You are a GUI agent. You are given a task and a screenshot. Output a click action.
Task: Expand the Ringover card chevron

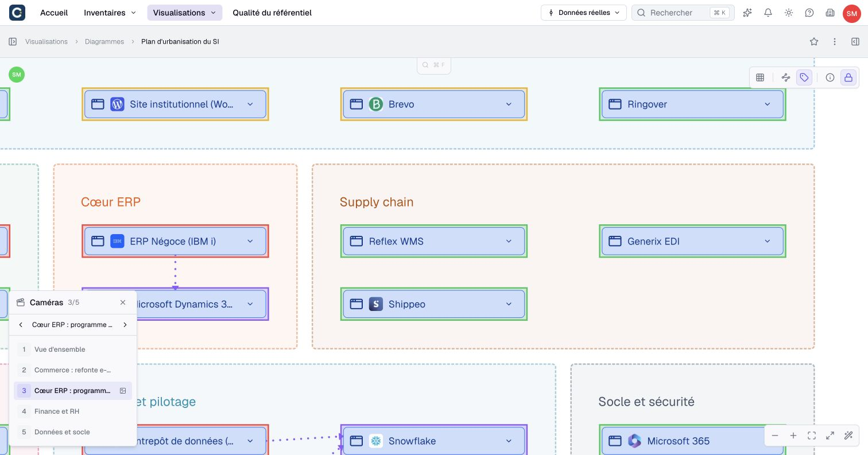768,104
